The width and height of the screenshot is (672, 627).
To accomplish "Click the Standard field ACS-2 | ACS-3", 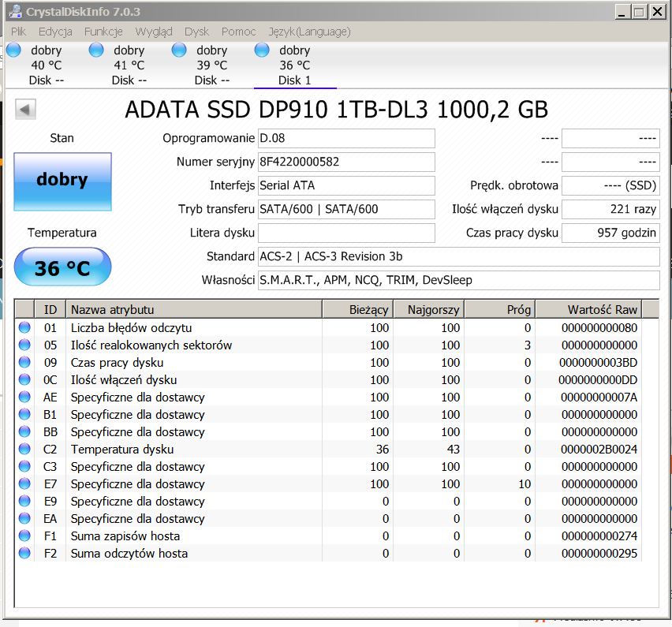I will point(458,256).
